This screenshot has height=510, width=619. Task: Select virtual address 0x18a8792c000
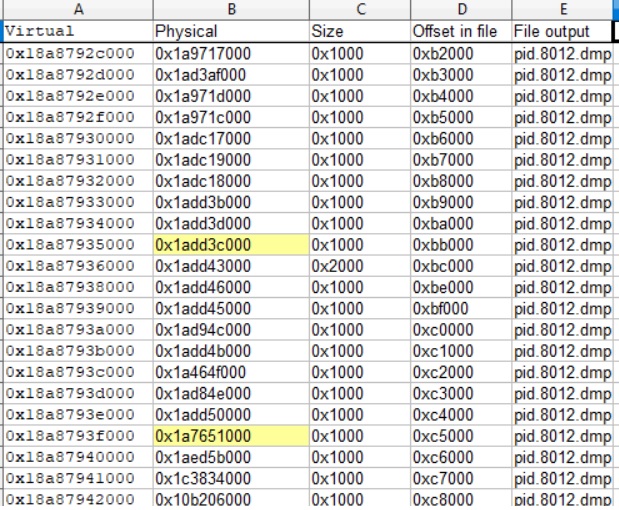[x=78, y=53]
